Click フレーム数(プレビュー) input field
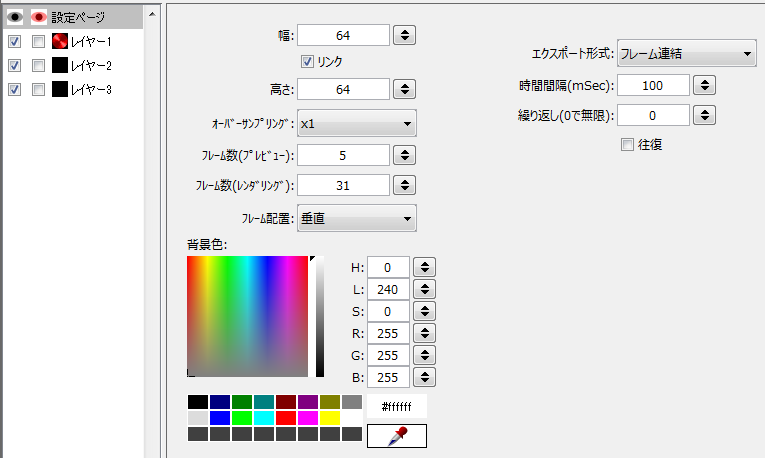The image size is (765, 458). click(343, 156)
